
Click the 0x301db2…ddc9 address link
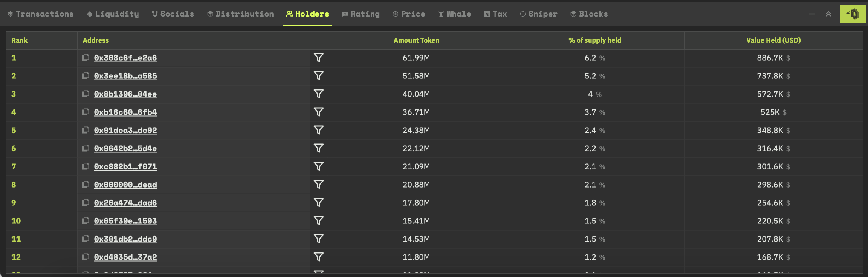click(x=125, y=239)
